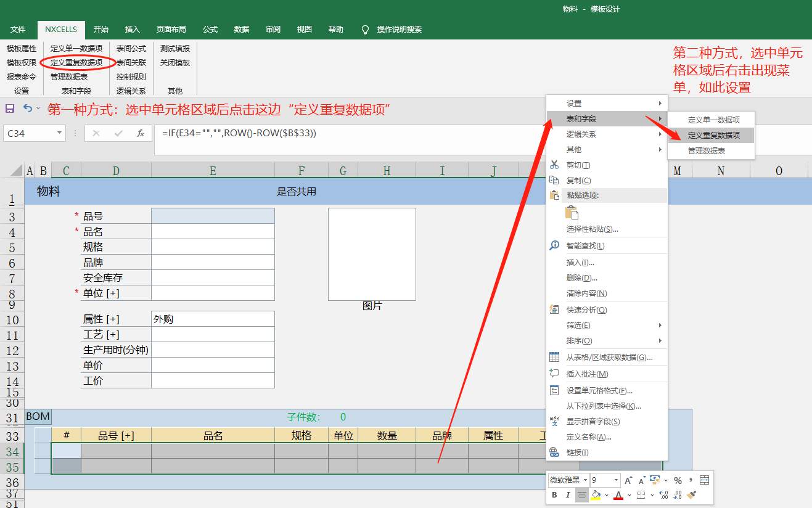Click merge and center icon in mini toolbar
Image resolution: width=812 pixels, height=508 pixels.
click(705, 480)
